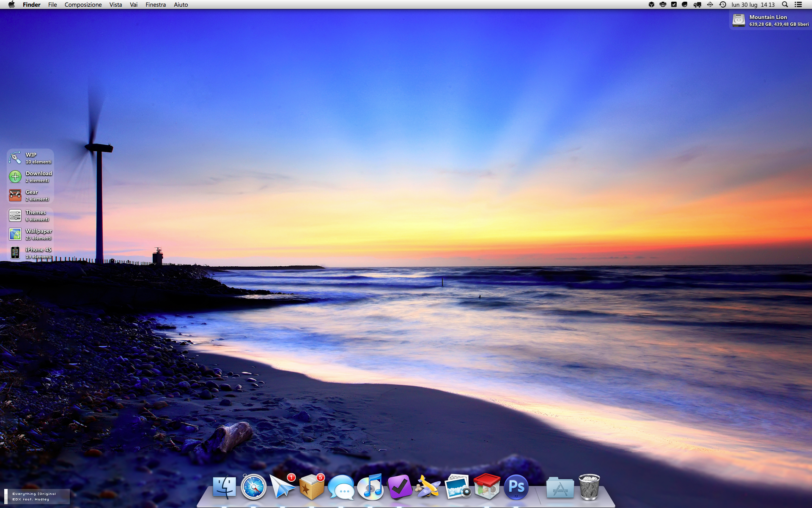Select the Wallpaper desktop folder
Image resolution: width=812 pixels, height=508 pixels.
pyautogui.click(x=30, y=234)
